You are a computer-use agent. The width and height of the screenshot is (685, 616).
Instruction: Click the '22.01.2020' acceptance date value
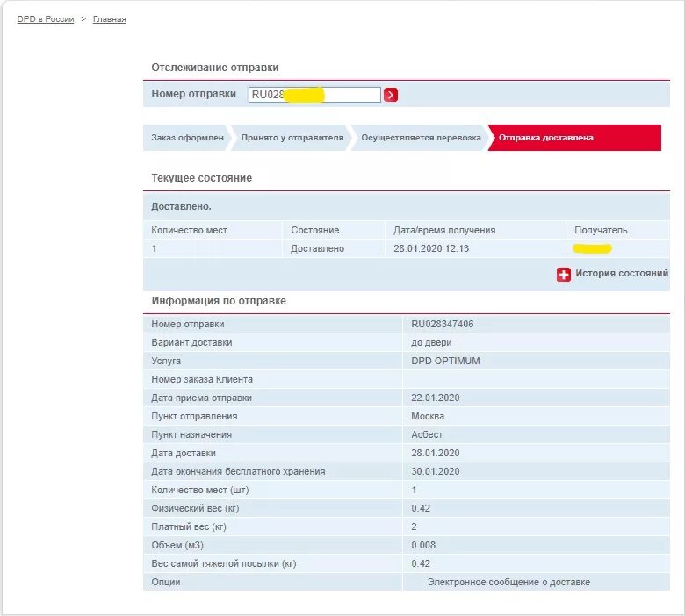tap(435, 398)
